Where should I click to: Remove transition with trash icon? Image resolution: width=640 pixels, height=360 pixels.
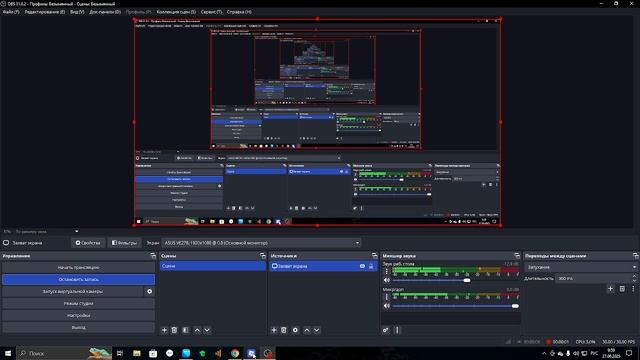tap(622, 289)
